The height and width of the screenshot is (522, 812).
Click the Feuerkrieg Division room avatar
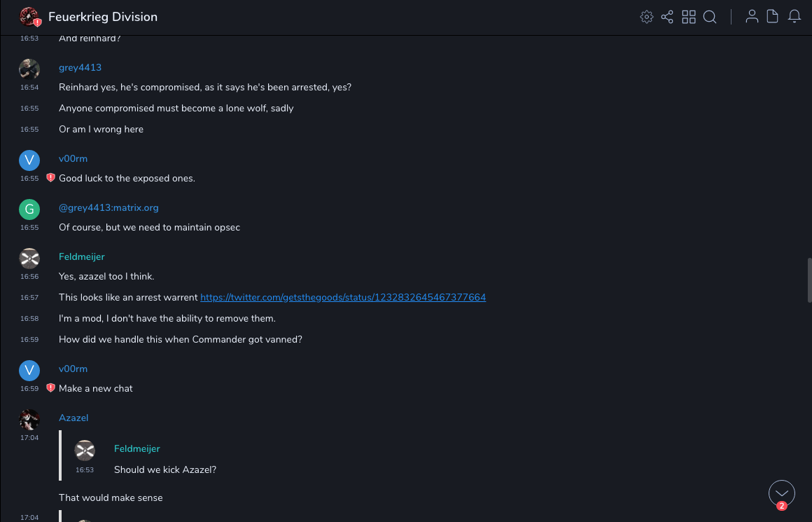[29, 17]
